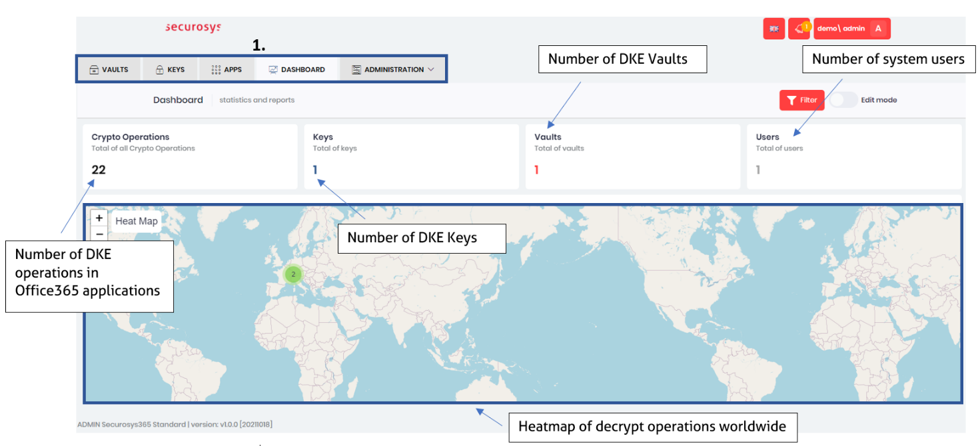Image resolution: width=980 pixels, height=446 pixels.
Task: Switch to the Keys tab
Action: pos(170,69)
